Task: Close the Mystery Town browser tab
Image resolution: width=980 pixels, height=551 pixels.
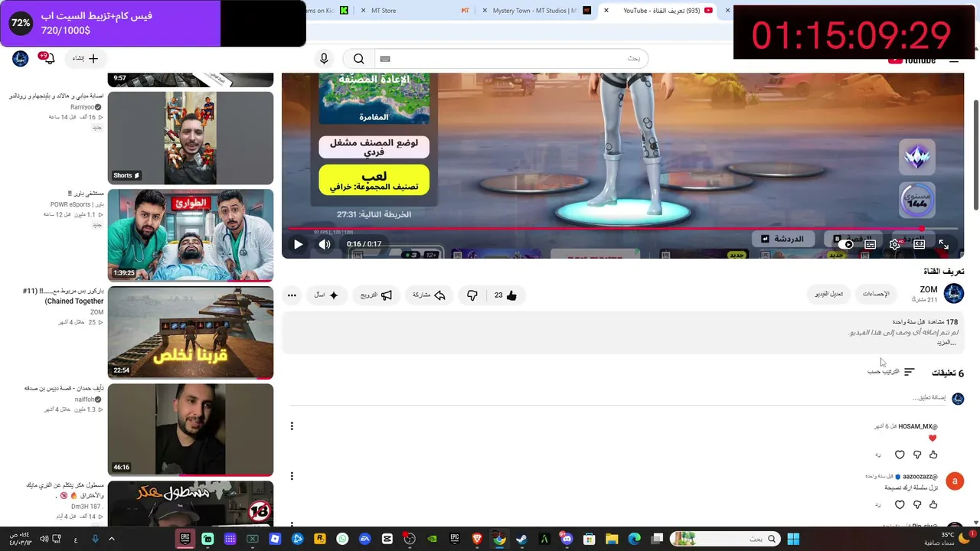Action: tap(484, 11)
